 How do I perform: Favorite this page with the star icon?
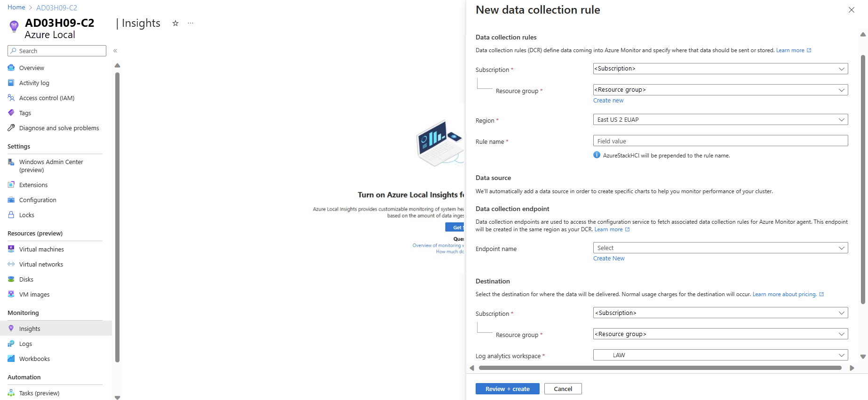tap(175, 23)
